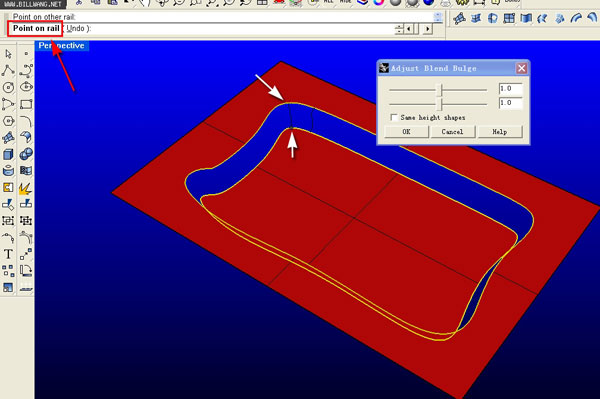Open the Perspective viewport title menu

coord(62,46)
